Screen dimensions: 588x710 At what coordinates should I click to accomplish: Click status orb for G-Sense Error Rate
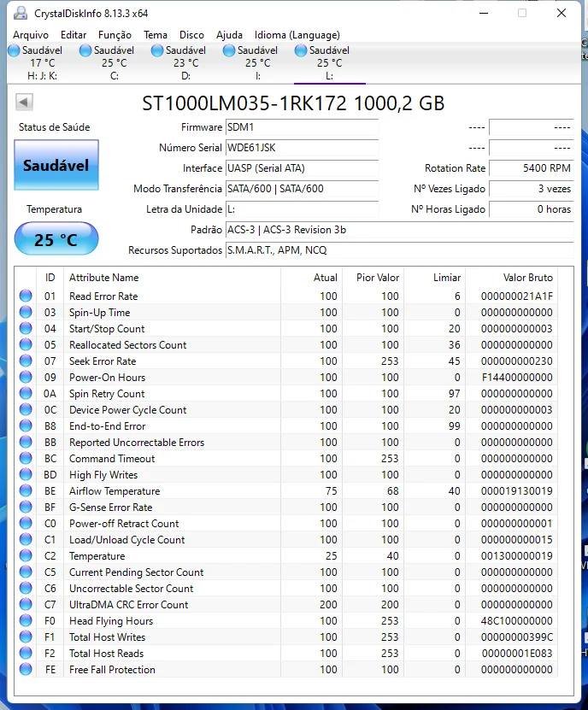(x=26, y=507)
